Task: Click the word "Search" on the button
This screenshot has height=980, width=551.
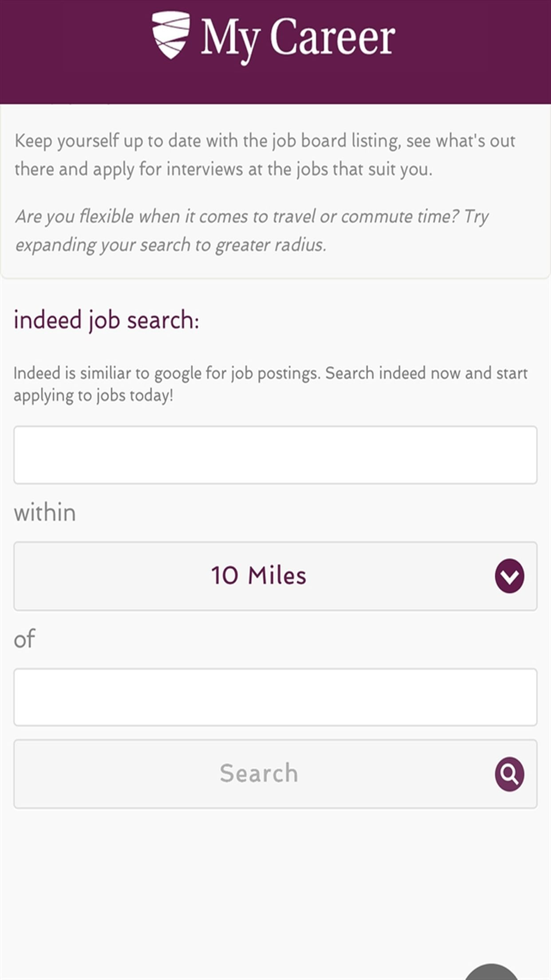Action: tap(258, 773)
